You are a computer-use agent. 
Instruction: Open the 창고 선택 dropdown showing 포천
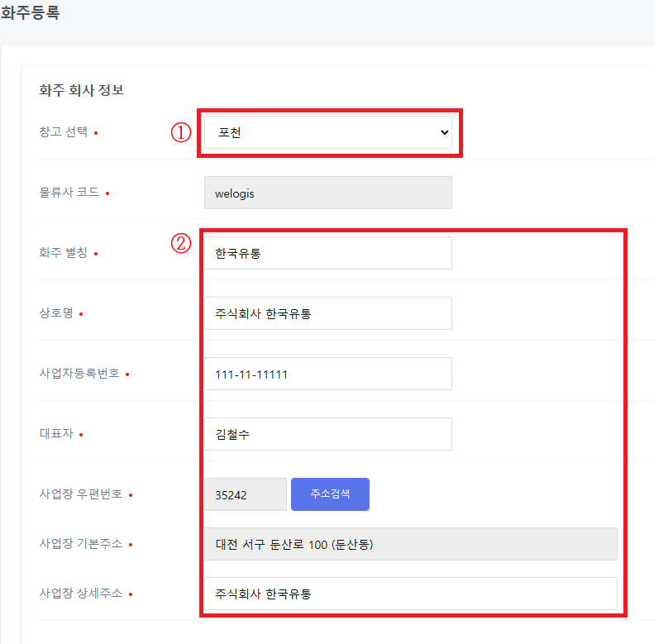pyautogui.click(x=327, y=132)
